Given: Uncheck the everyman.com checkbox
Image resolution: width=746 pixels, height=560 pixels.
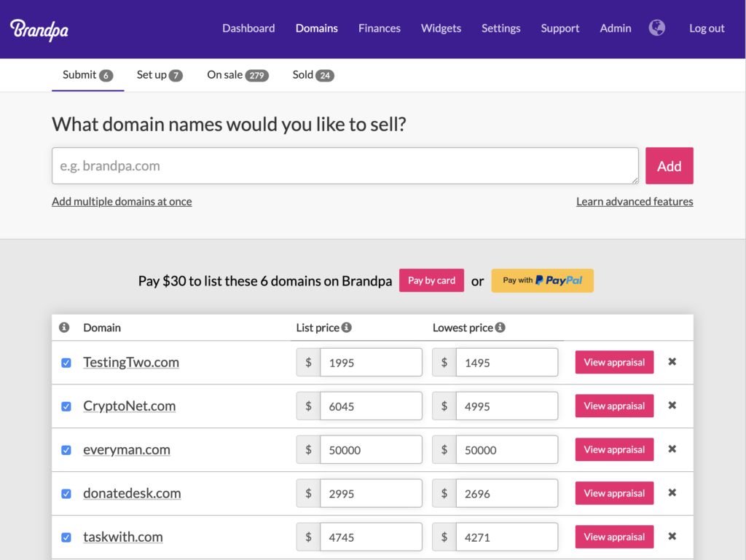Looking at the screenshot, I should click(x=66, y=450).
